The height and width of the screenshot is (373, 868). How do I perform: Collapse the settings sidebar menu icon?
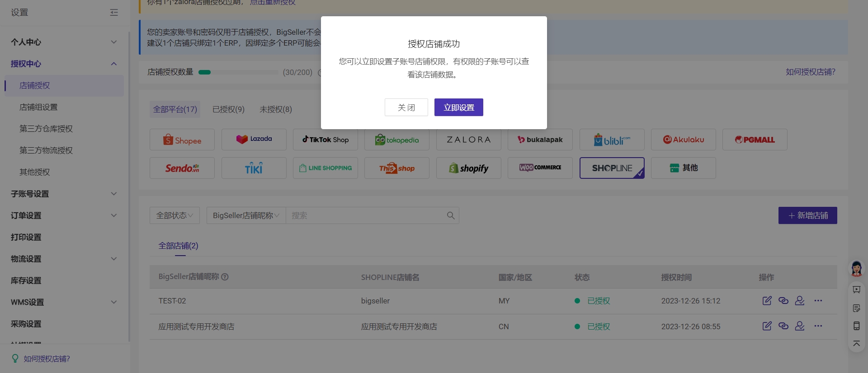pyautogui.click(x=114, y=13)
